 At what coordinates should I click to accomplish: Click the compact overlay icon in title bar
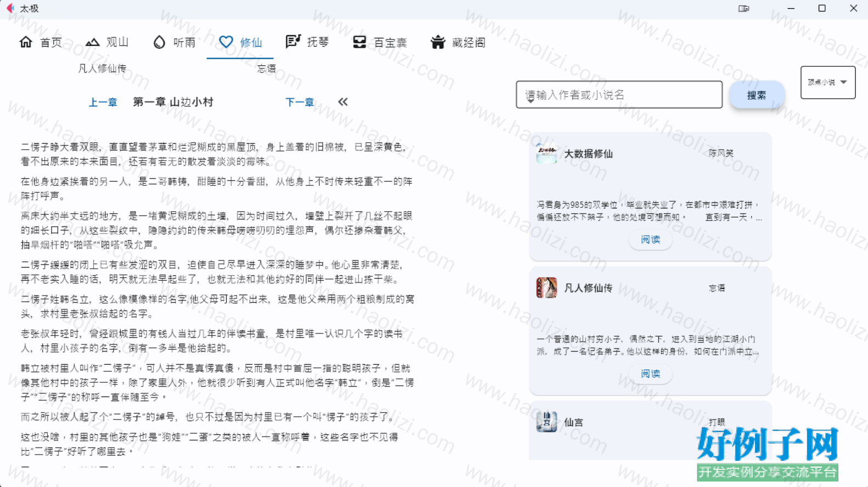743,8
